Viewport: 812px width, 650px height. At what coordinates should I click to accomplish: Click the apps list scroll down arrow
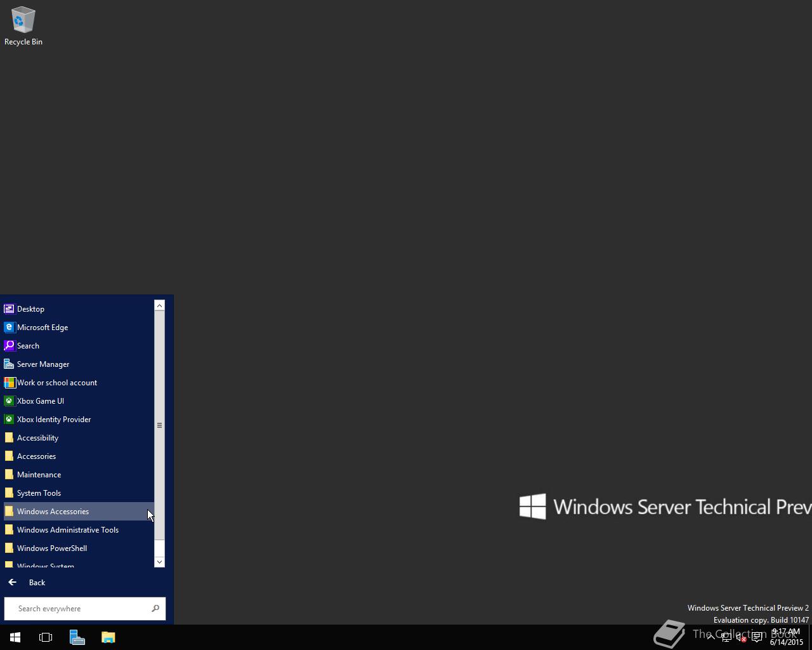(159, 562)
